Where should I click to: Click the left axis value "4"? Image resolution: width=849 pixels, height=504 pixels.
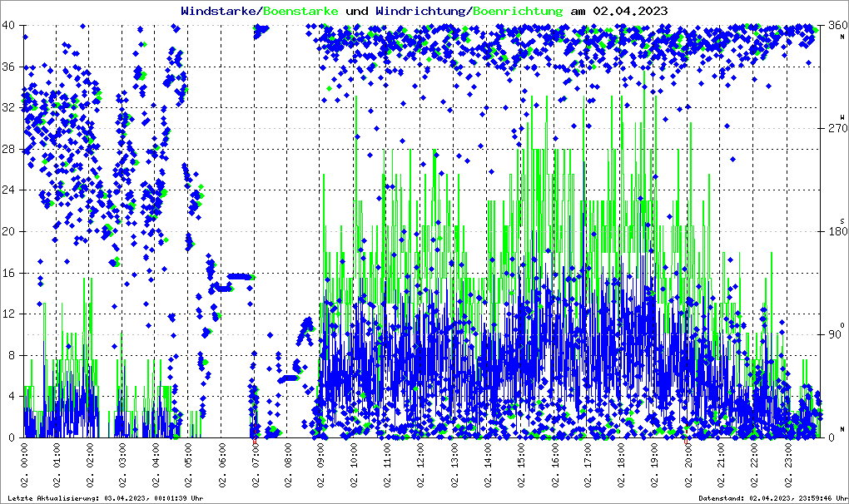click(12, 397)
